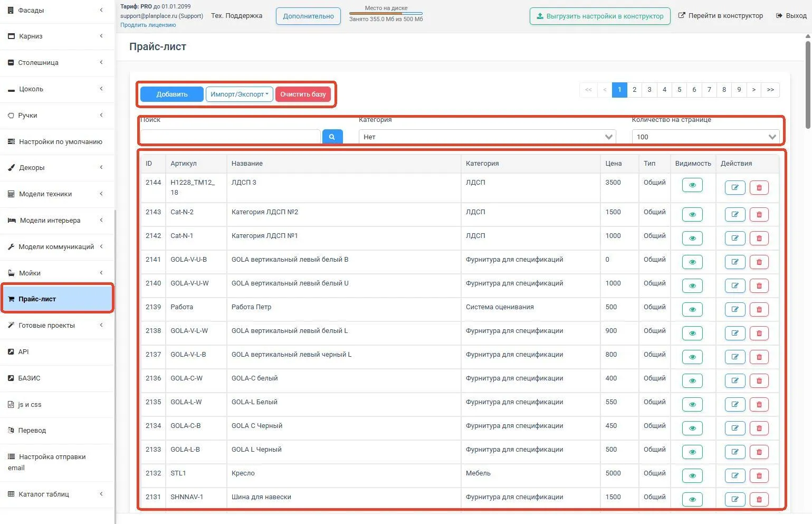
Task: Edit the GOLA-L-W row
Action: (734, 404)
